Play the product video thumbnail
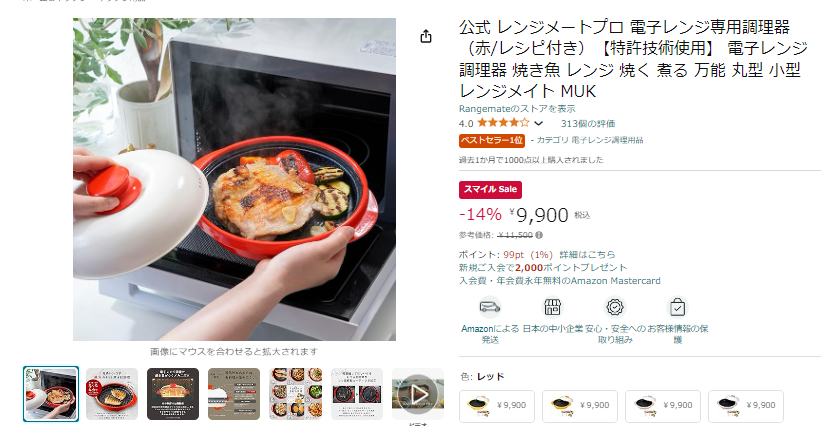836x426 pixels. (x=417, y=393)
